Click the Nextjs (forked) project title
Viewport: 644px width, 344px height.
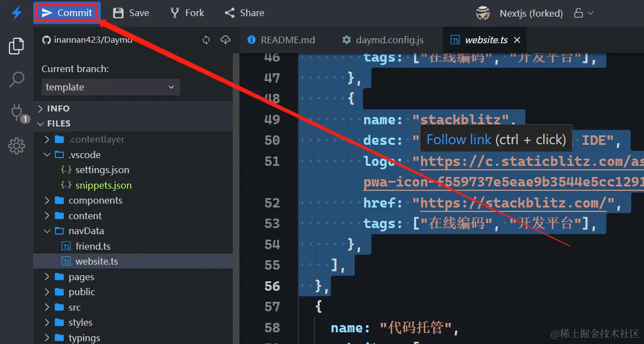tap(531, 13)
